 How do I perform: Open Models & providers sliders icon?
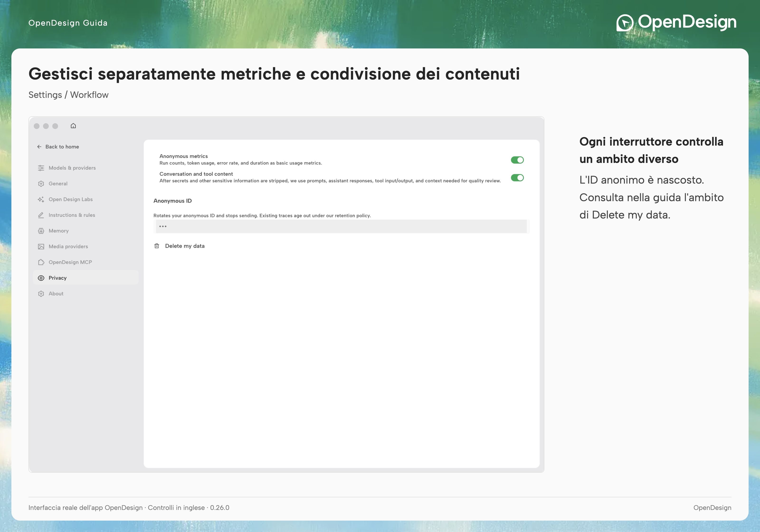point(41,168)
